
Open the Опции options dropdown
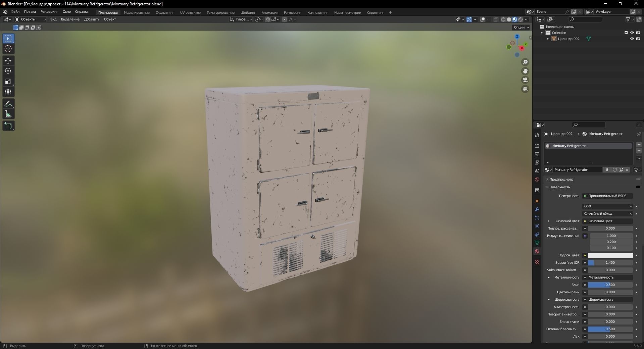(521, 28)
